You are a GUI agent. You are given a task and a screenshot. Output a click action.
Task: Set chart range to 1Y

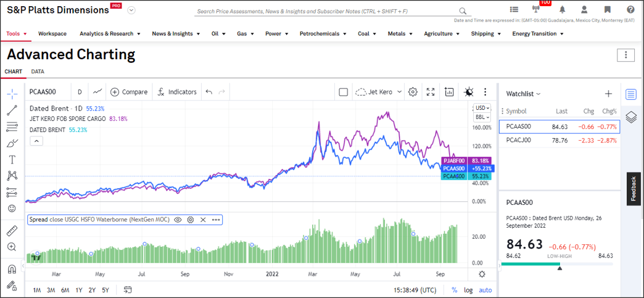pyautogui.click(x=79, y=290)
